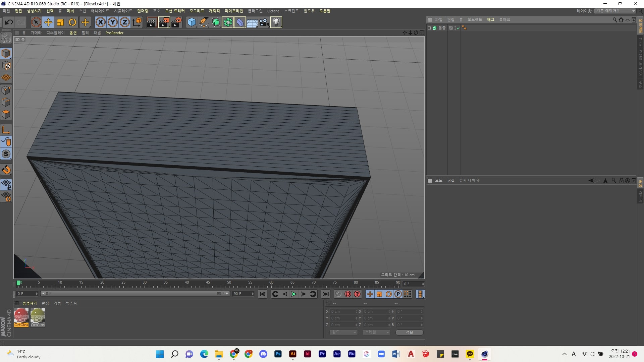Click the 돌출 object's orange material tag
The image size is (644, 362).
464,28
